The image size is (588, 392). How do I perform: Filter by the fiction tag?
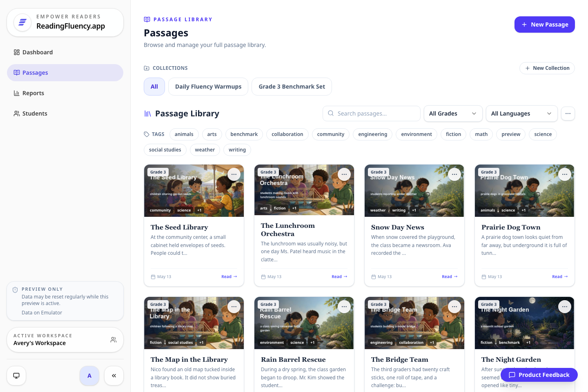pyautogui.click(x=454, y=134)
